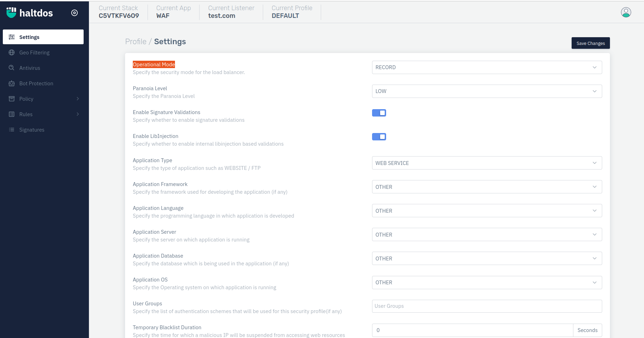Click the Geo Filtering globe icon
Screen dimensions: 644x338
(x=12, y=52)
